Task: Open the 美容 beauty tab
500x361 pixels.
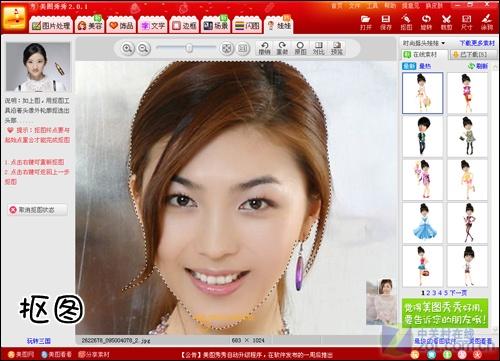Action: (90, 25)
